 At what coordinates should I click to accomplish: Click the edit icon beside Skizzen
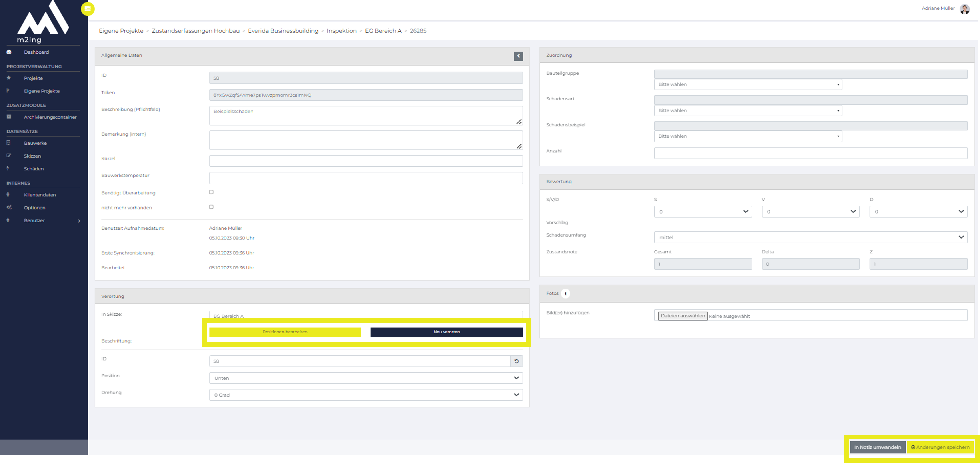tap(9, 156)
